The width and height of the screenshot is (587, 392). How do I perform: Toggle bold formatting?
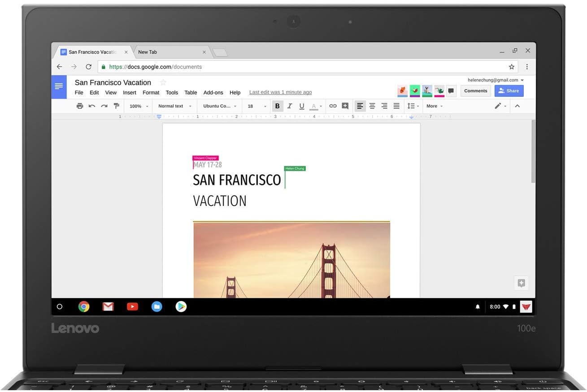point(277,106)
